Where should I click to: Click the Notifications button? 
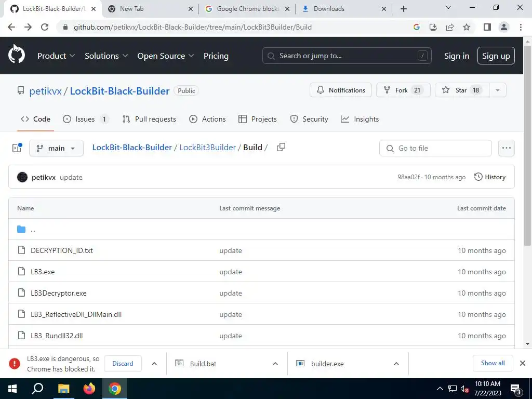(x=341, y=90)
